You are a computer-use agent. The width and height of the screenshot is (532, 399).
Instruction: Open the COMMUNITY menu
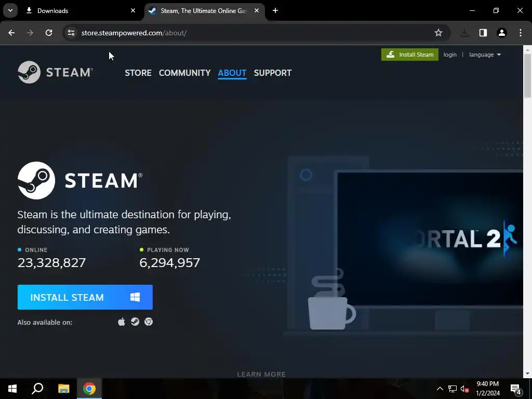point(184,73)
